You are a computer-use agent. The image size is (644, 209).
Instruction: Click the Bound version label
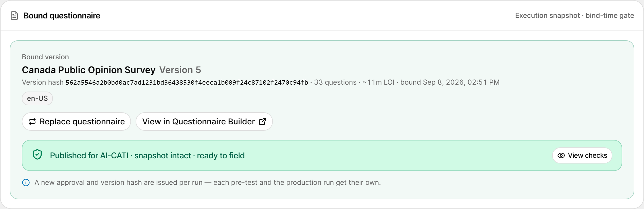[45, 57]
